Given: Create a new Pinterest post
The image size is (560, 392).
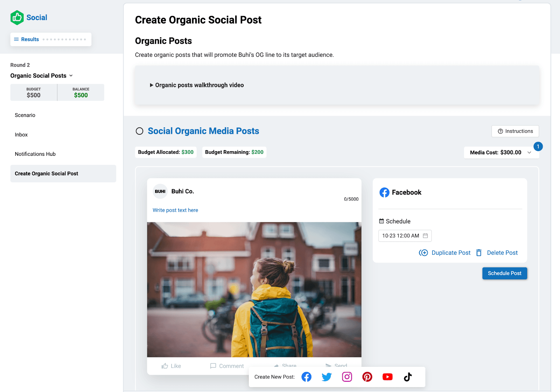Looking at the screenshot, I should pos(367,377).
